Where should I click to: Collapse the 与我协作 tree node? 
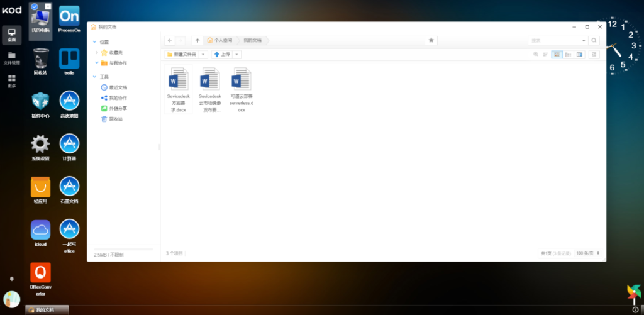coord(97,63)
